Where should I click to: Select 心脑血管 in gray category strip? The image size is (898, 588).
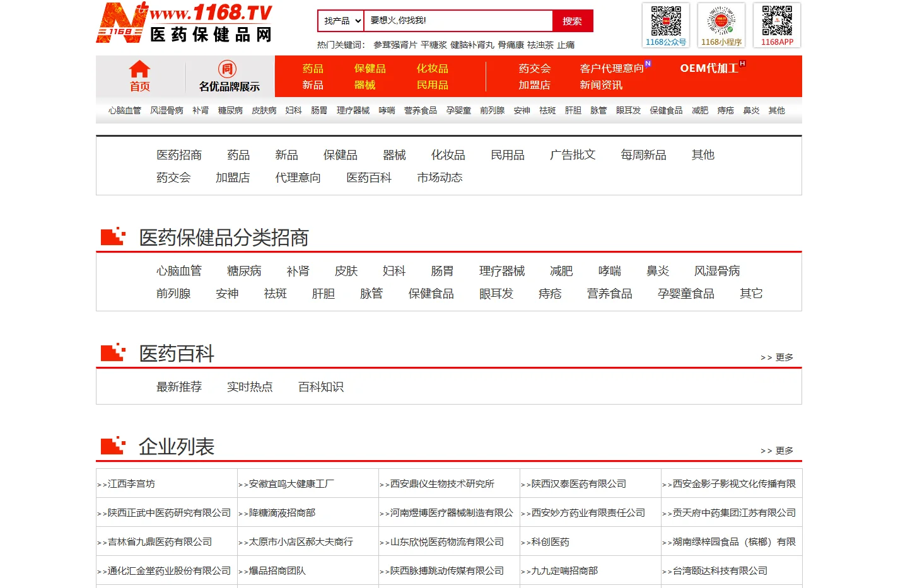[x=125, y=110]
